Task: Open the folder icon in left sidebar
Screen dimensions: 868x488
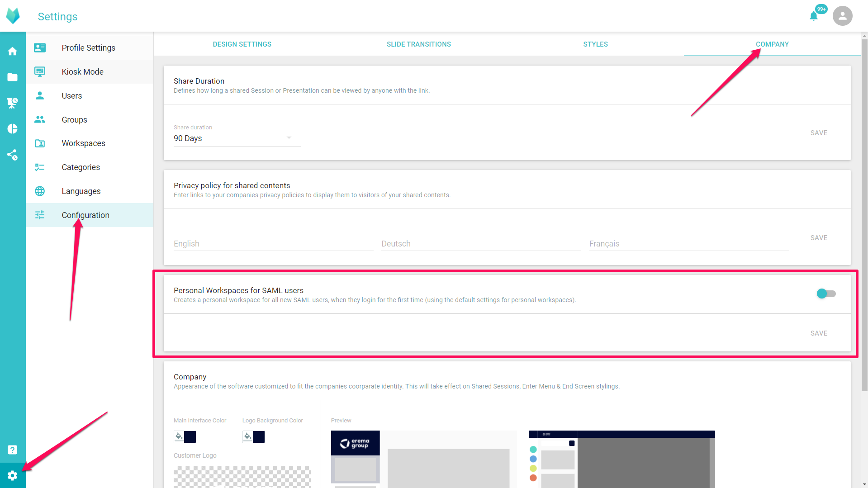Action: click(x=13, y=77)
